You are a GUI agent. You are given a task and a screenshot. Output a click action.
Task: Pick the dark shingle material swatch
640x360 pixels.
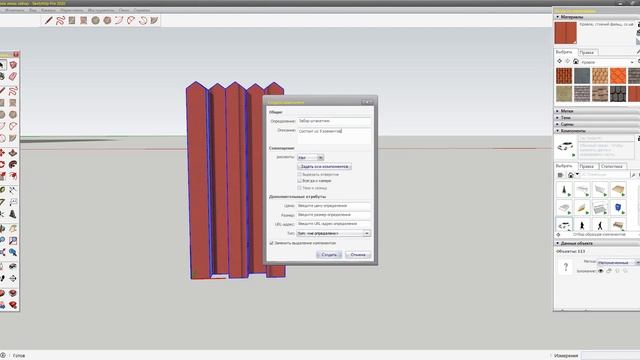618,94
